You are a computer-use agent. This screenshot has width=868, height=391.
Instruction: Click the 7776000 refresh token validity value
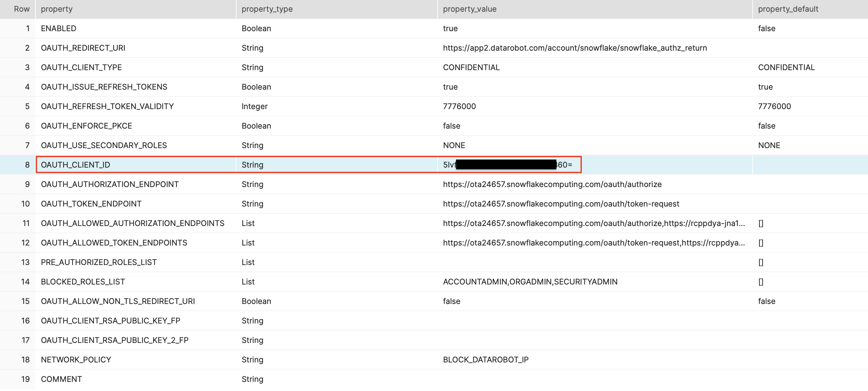[459, 106]
